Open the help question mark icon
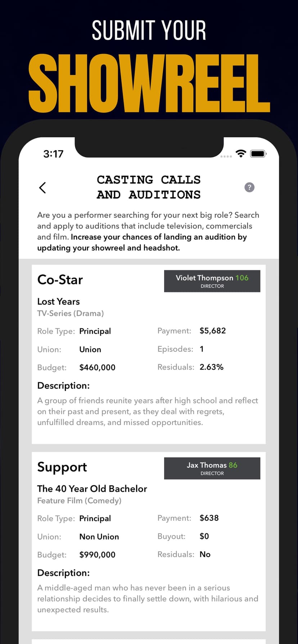298x644 pixels. tap(249, 187)
